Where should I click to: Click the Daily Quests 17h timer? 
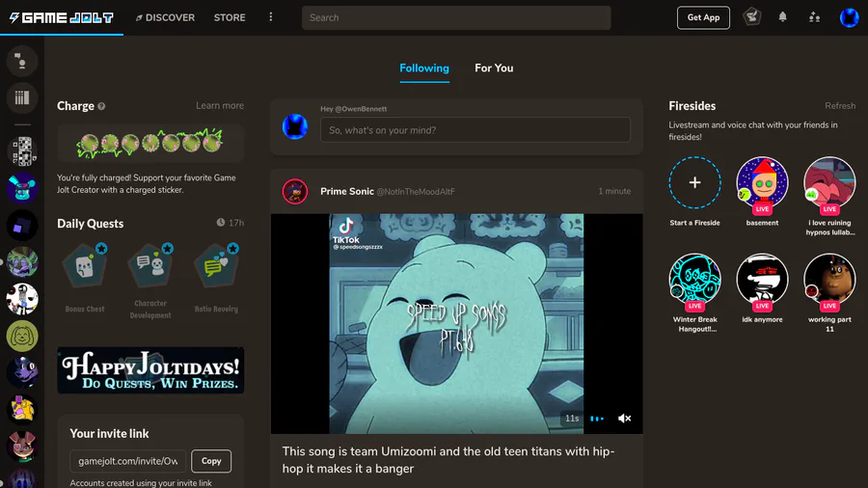pos(231,223)
